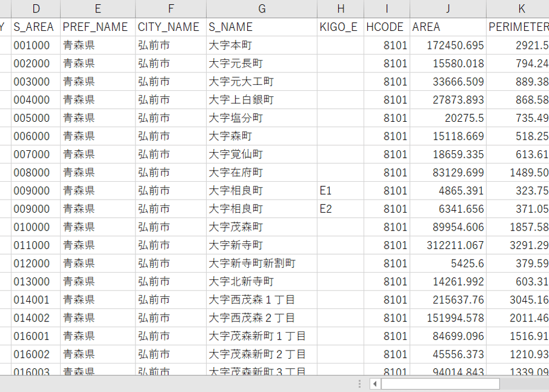549x392 pixels.
Task: Click cell 大字北新寺町
Action: pyautogui.click(x=261, y=282)
